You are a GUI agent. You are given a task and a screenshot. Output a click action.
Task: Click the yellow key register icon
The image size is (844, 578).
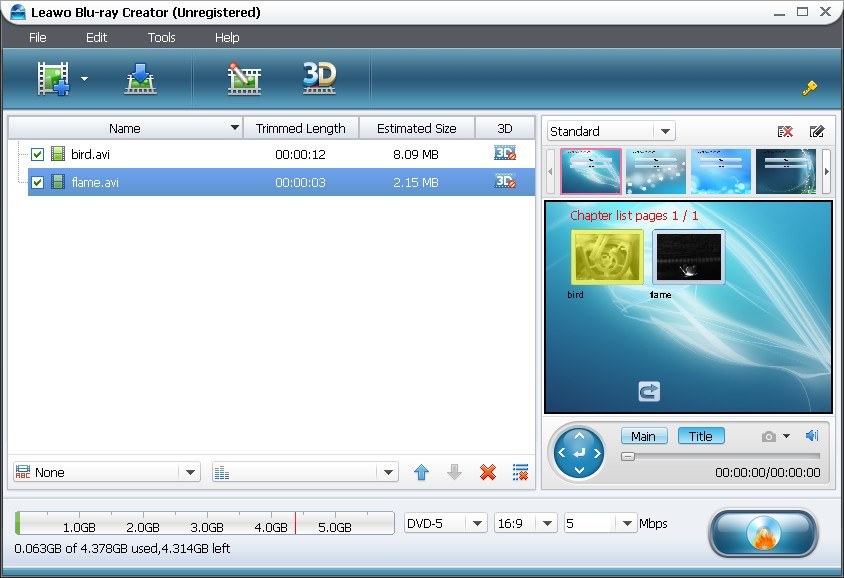pyautogui.click(x=810, y=88)
